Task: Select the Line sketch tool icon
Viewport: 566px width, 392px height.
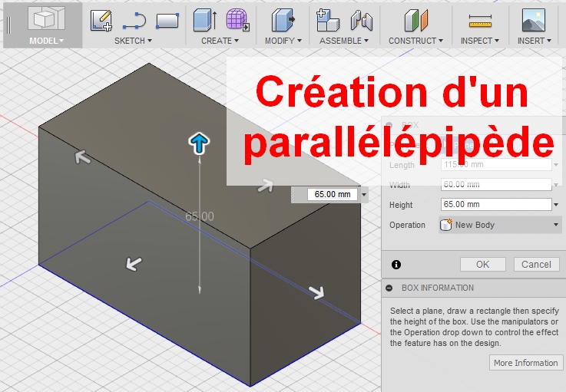Action: pos(134,21)
